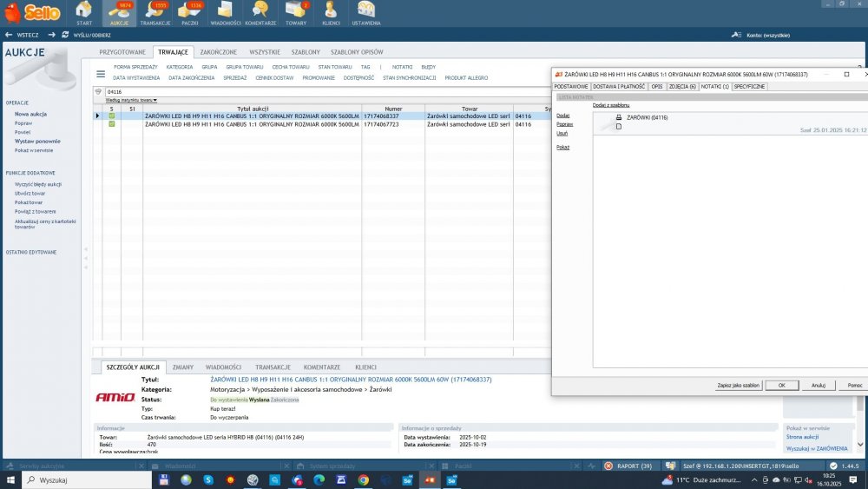Open the Paczki packages icon
This screenshot has height=489, width=868.
point(190,13)
